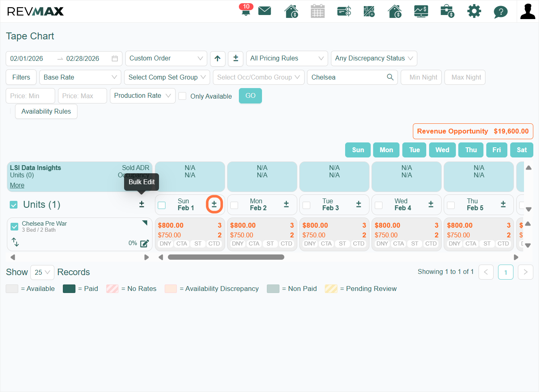Select the Mon weekday filter
The image size is (539, 392).
pos(386,150)
